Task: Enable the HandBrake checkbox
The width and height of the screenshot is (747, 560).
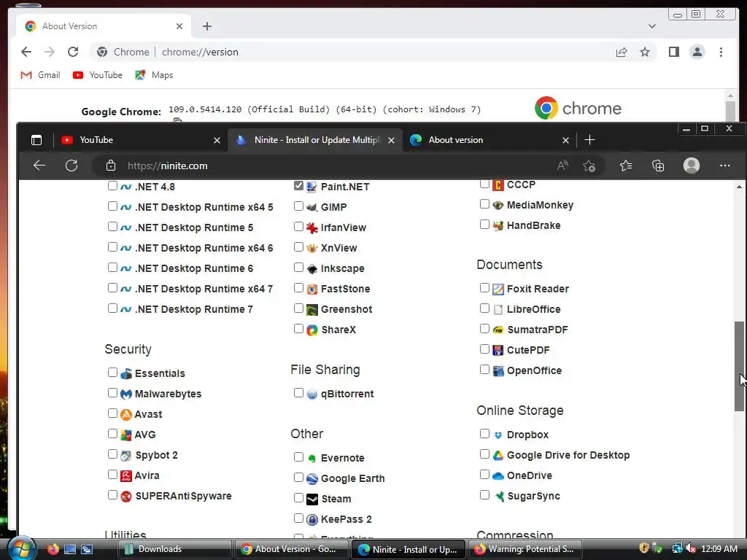Action: (x=484, y=225)
